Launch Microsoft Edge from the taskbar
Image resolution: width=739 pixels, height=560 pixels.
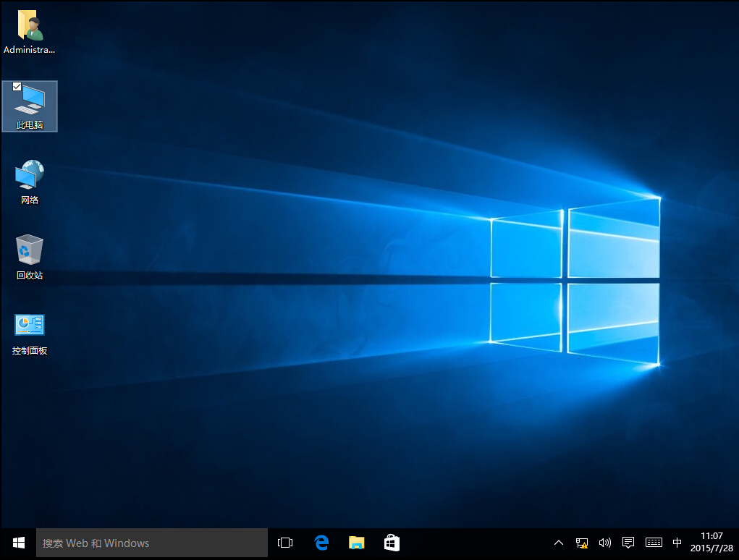coord(321,543)
